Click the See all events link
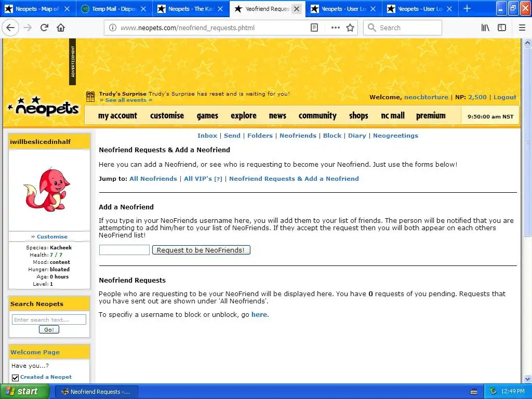This screenshot has height=399, width=532. pyautogui.click(x=126, y=100)
